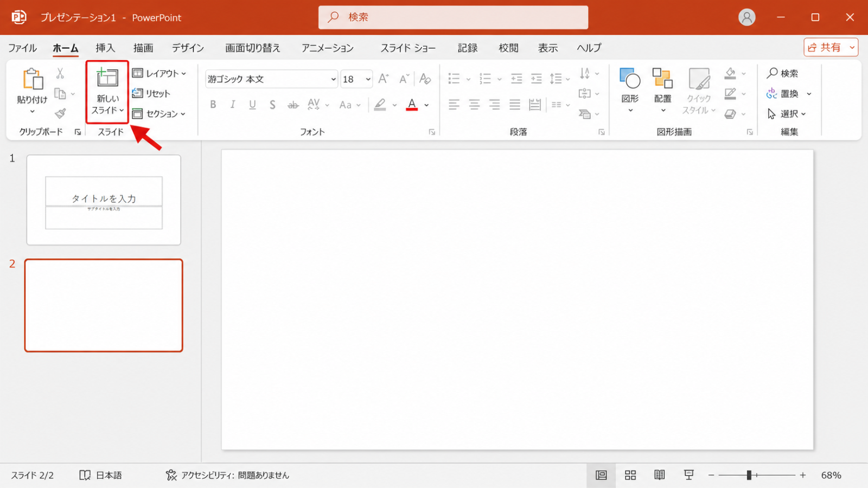Click the shape effects icon

tap(731, 113)
